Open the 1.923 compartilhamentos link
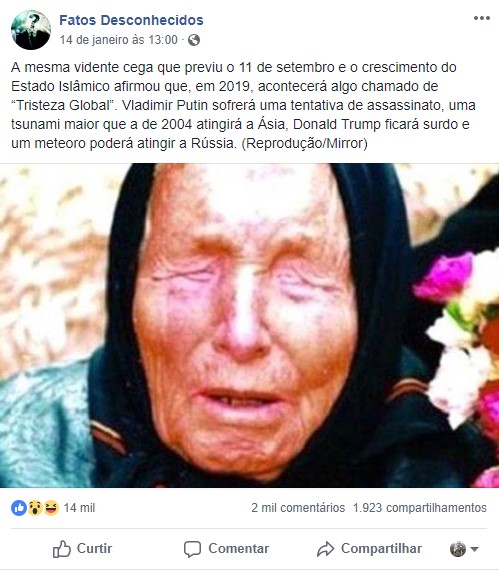 click(x=420, y=508)
